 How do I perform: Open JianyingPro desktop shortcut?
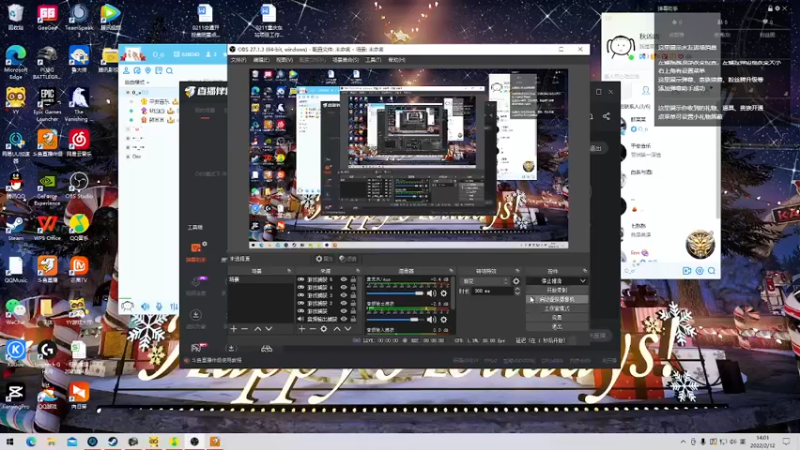point(15,396)
